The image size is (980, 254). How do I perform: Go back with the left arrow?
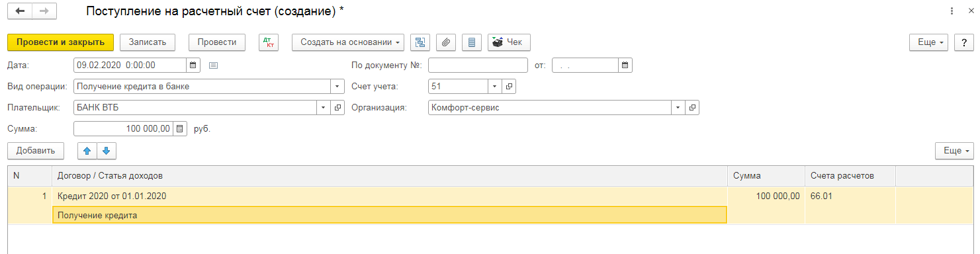pos(20,11)
